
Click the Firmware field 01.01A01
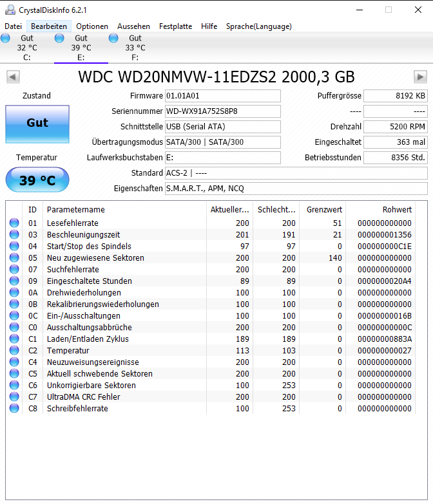coord(222,96)
